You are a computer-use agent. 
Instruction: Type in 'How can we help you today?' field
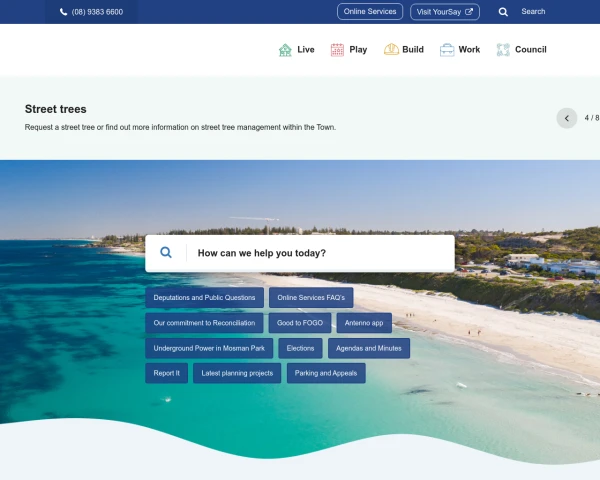click(320, 253)
